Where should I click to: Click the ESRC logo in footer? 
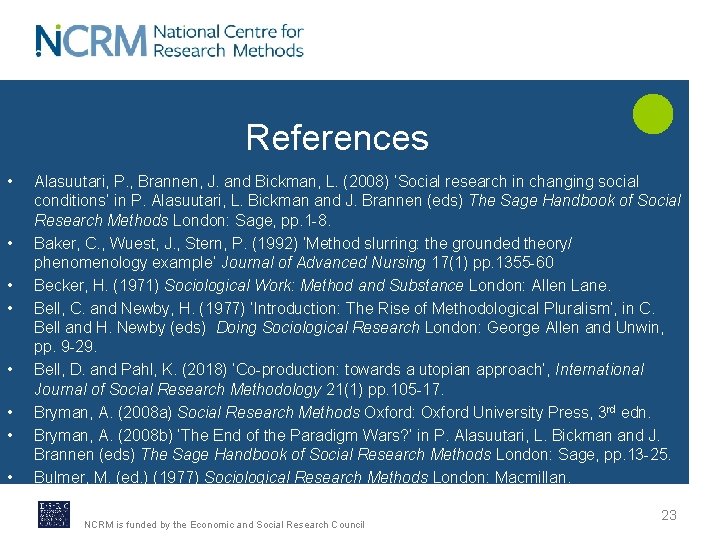tap(54, 514)
